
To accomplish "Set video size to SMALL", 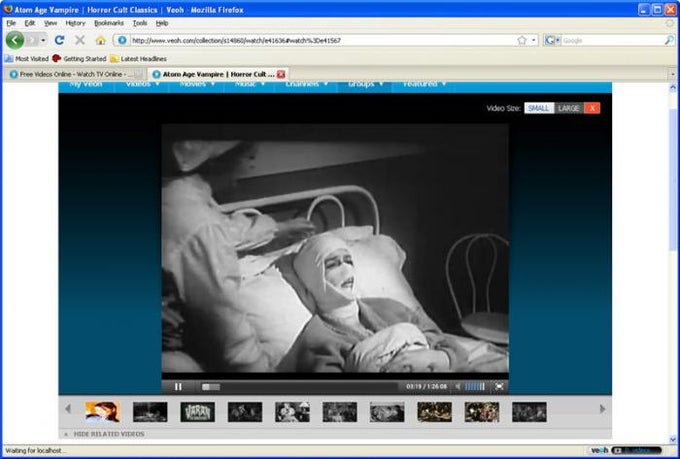I will pyautogui.click(x=539, y=108).
